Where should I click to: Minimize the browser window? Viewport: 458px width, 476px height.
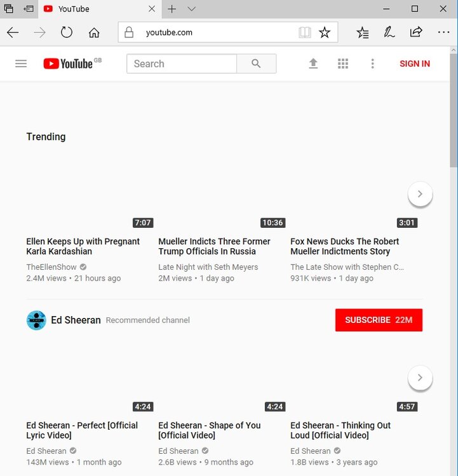386,9
